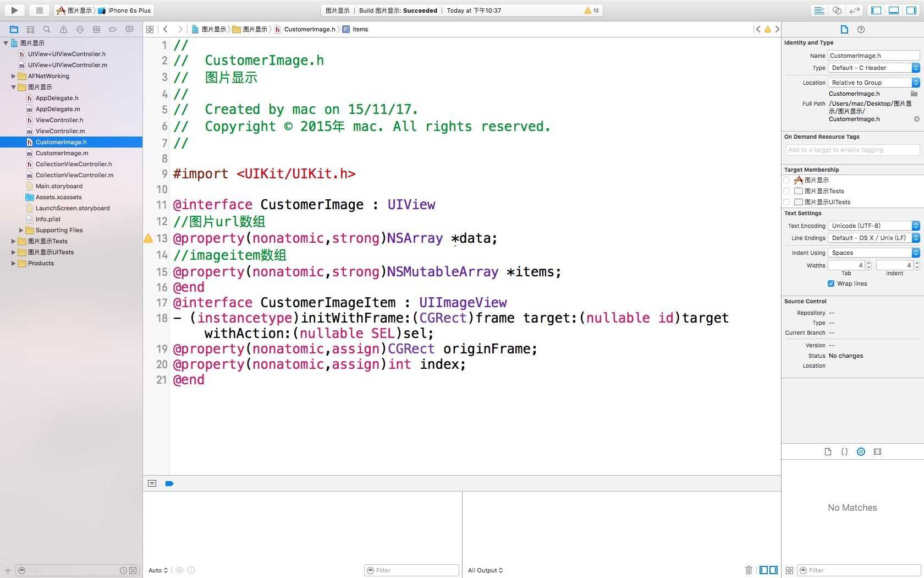Increment the Tab width stepper
The width and height of the screenshot is (924, 578).
point(868,263)
